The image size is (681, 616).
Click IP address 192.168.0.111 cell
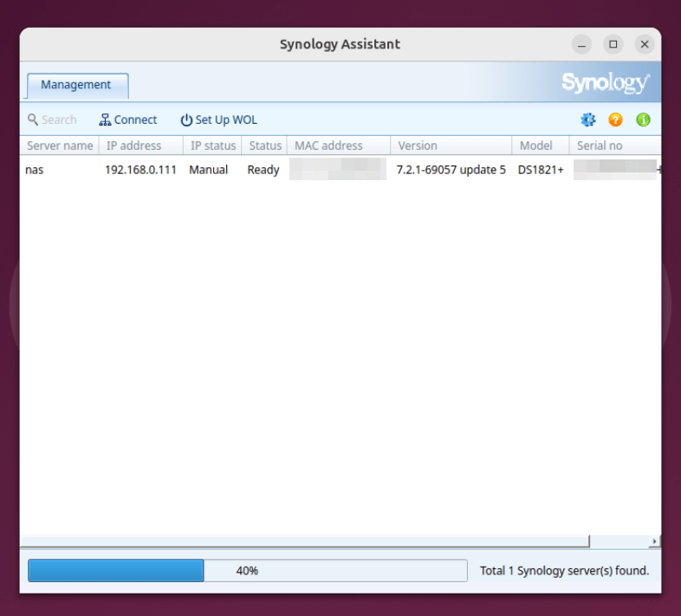[140, 170]
